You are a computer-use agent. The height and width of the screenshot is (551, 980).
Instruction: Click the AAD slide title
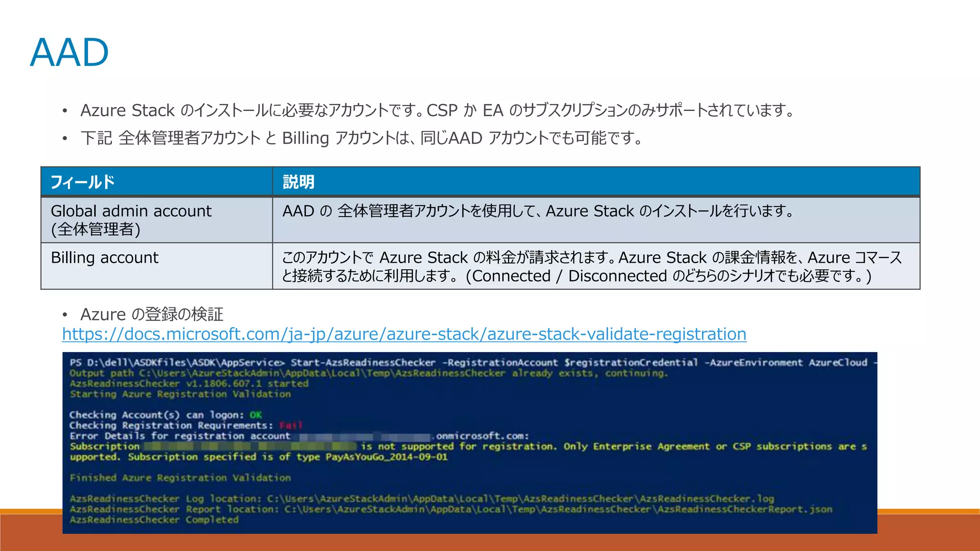69,53
